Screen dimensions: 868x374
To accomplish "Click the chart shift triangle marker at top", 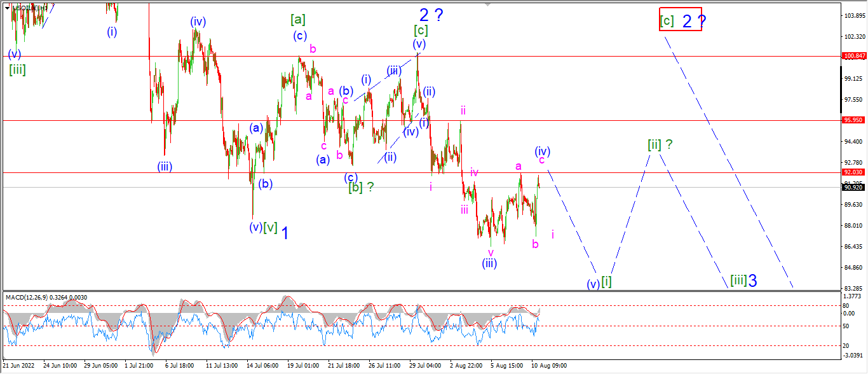I will click(x=488, y=4).
